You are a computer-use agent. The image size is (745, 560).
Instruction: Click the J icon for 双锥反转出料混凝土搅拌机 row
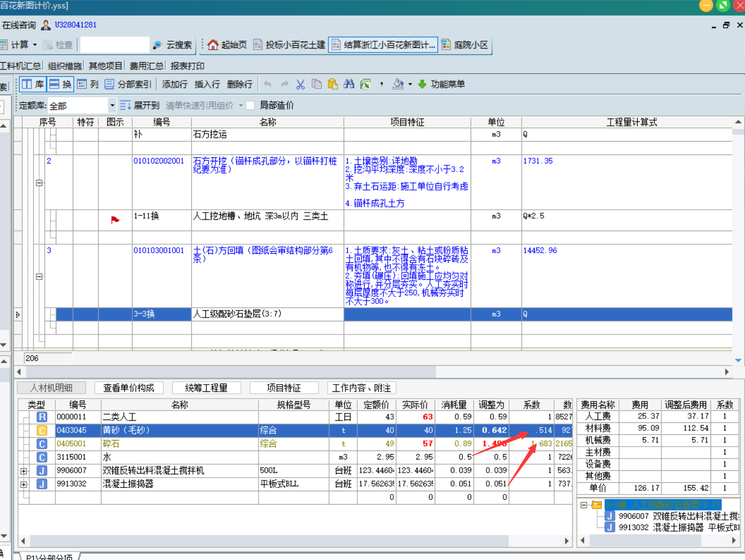(x=42, y=470)
